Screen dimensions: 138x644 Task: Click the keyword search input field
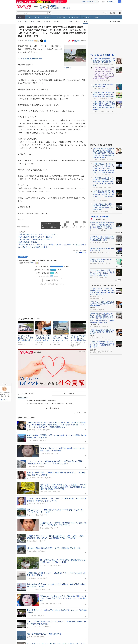click(x=32, y=13)
